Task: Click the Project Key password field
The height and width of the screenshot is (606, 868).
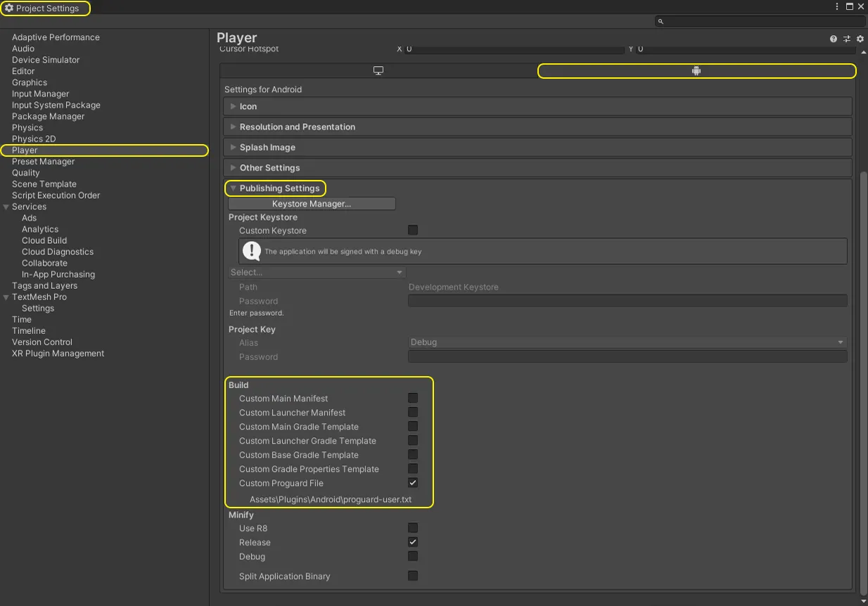Action: [x=627, y=356]
